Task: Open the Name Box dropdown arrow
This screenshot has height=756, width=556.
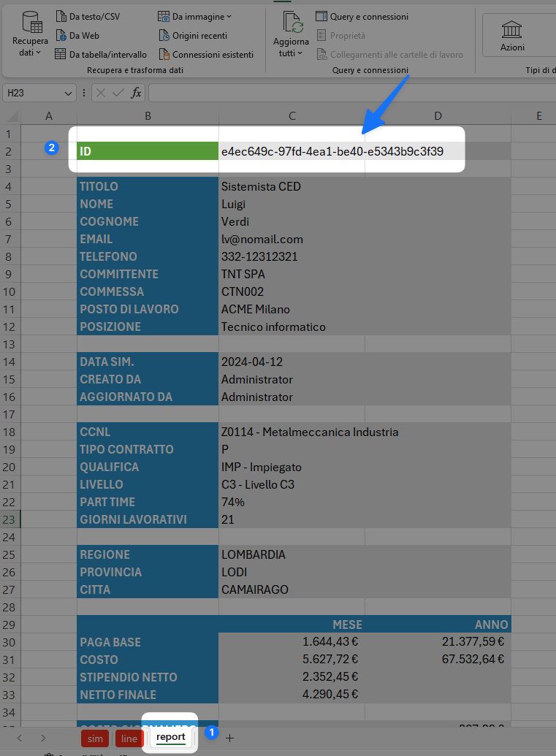Action: point(69,93)
